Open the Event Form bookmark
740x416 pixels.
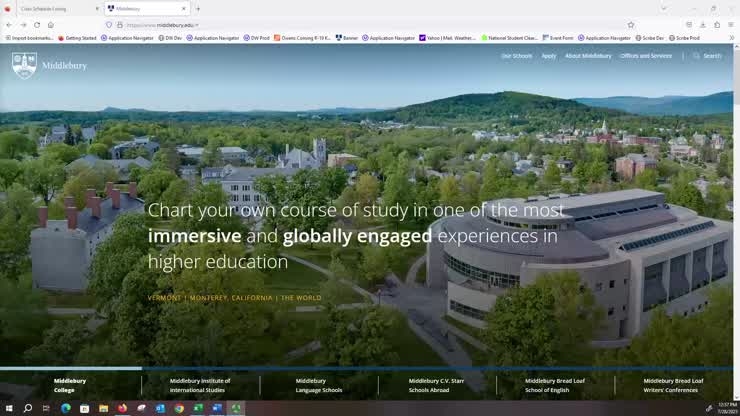(x=558, y=38)
